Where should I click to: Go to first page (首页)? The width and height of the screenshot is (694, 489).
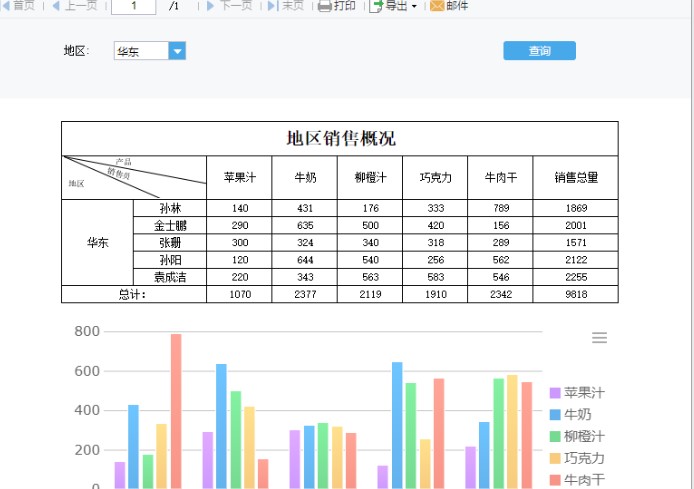coord(18,5)
